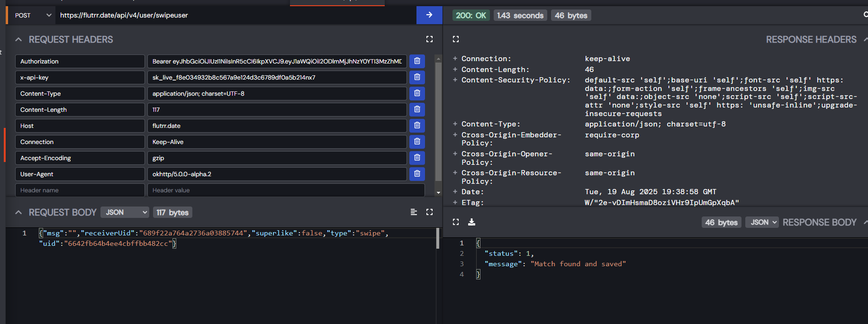Collapse the Request Body section

(18, 212)
